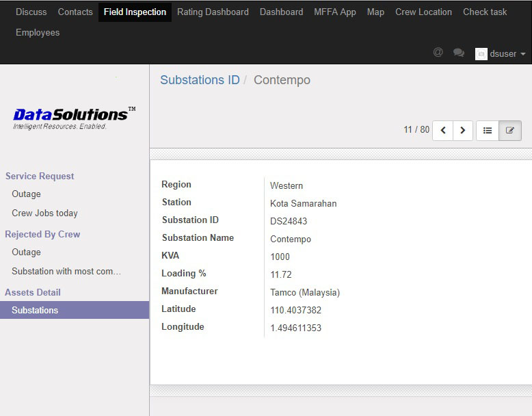Switch to list view icon
Screen dimensions: 532x416
(488, 130)
